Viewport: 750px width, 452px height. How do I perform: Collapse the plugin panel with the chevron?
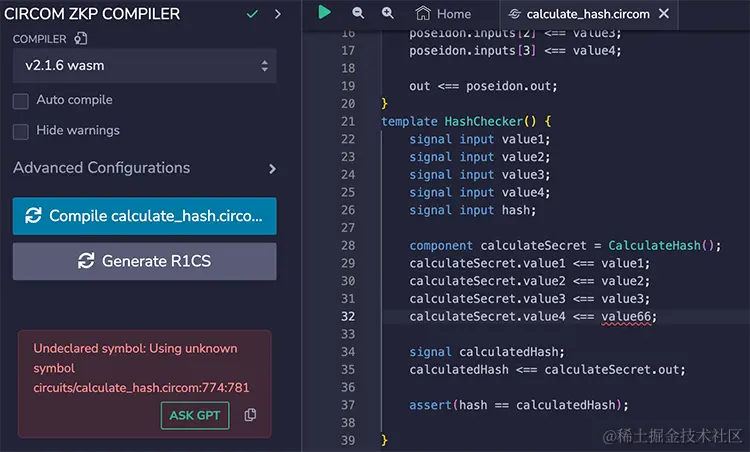tap(278, 14)
